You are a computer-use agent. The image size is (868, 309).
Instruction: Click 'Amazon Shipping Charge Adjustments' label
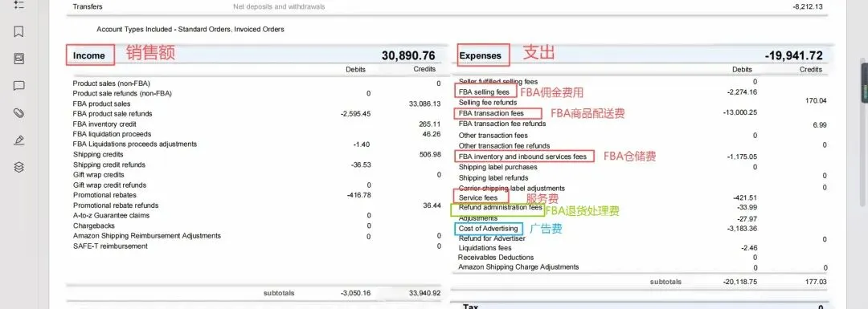click(518, 267)
